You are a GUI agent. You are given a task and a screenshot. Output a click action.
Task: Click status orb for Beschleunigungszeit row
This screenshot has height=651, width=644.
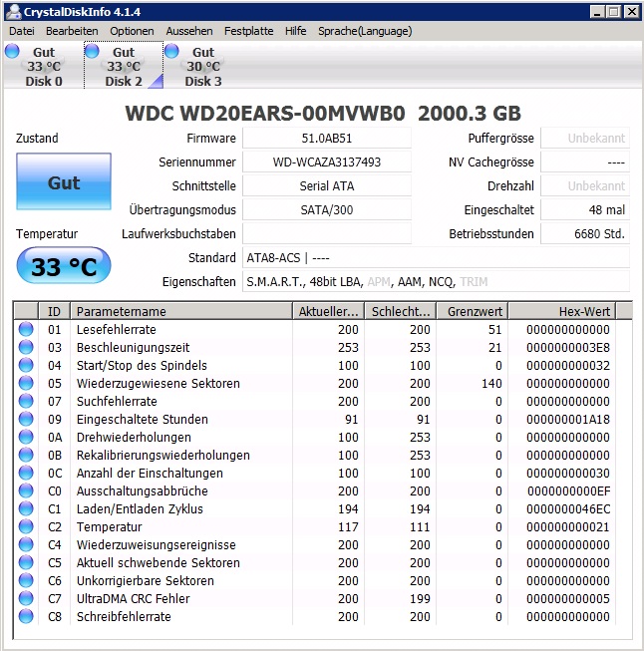(26, 347)
